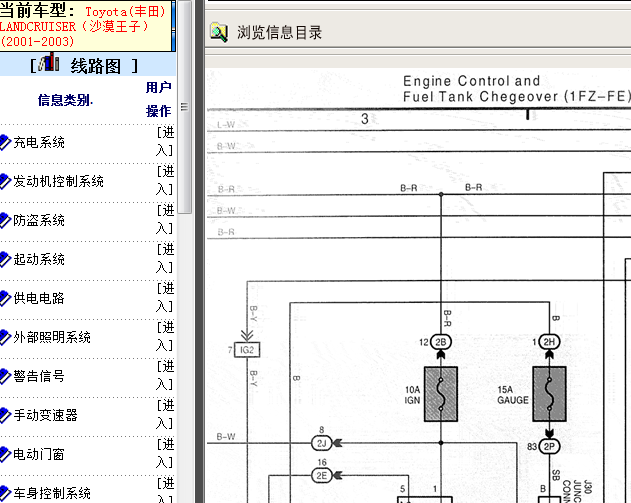631x503 pixels.
Task: Click the pencil icon beside 外部照明系统
Action: [x=5, y=337]
